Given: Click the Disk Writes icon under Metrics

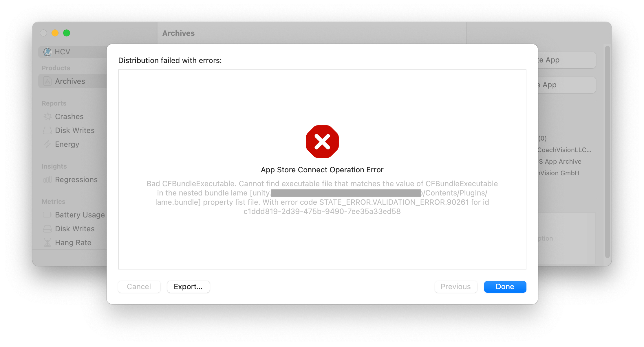Looking at the screenshot, I should [47, 229].
